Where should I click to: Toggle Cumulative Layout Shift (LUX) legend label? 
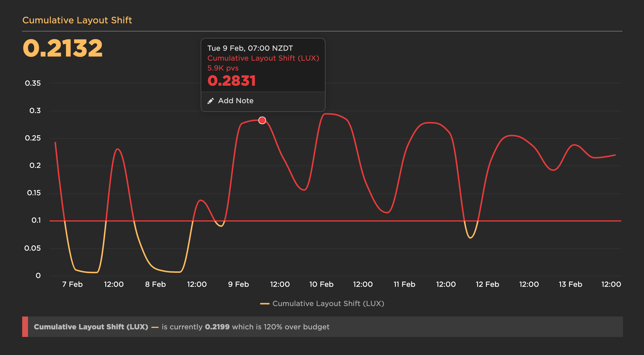click(328, 304)
